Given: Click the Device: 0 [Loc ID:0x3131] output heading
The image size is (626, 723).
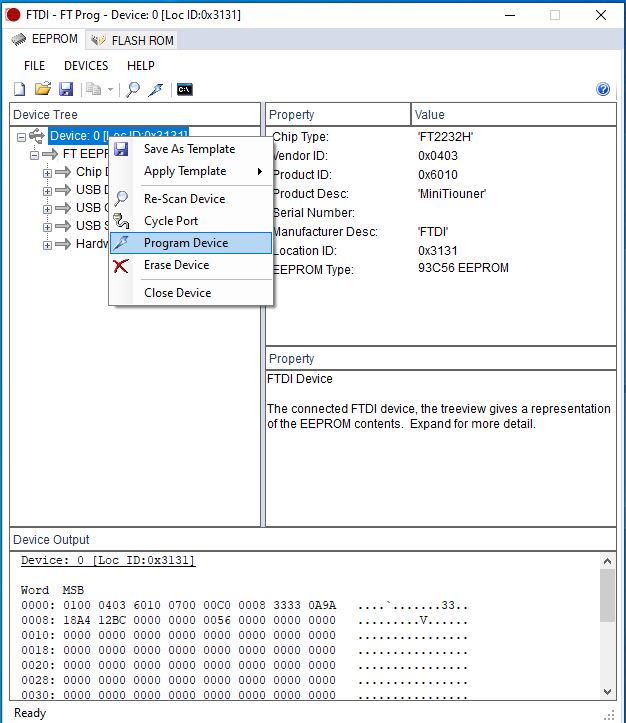Looking at the screenshot, I should click(x=108, y=560).
